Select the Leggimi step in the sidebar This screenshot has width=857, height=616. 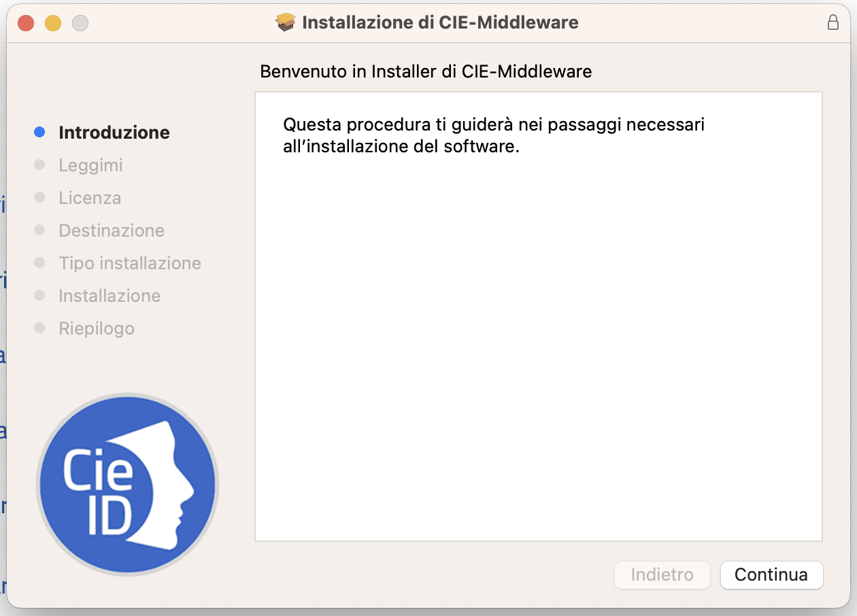click(x=91, y=165)
